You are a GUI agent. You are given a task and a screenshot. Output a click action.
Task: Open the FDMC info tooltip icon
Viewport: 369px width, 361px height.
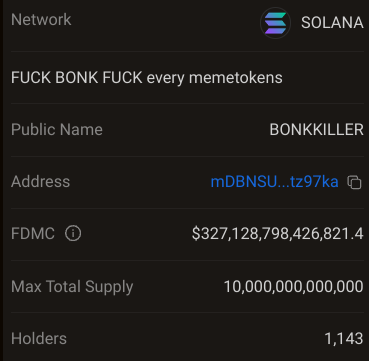73,233
